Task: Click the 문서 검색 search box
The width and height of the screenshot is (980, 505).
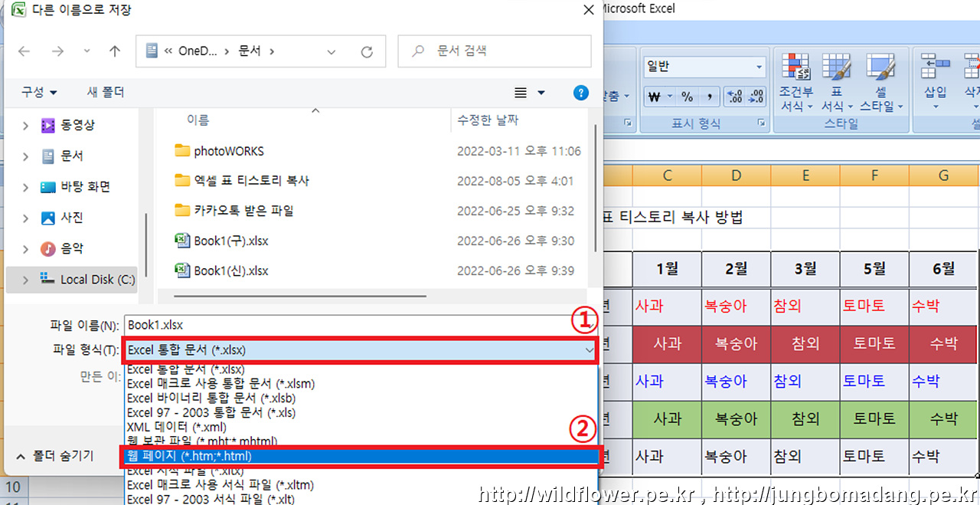Action: tap(495, 51)
